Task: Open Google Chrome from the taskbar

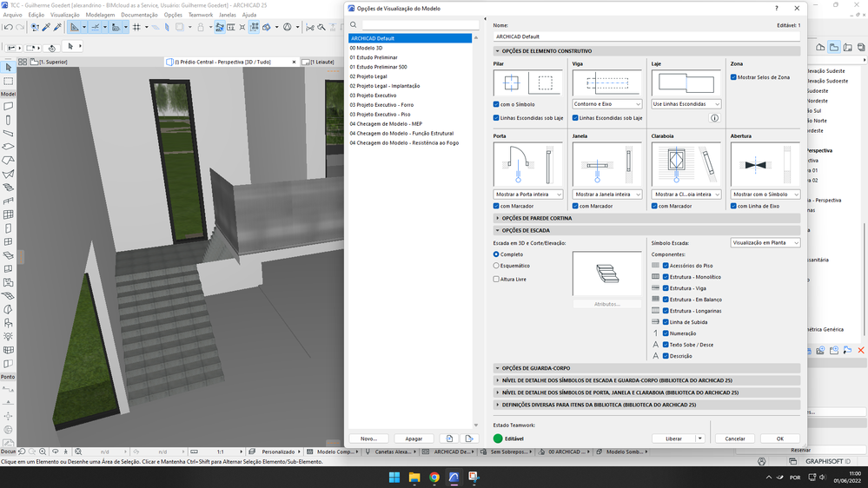Action: click(434, 477)
